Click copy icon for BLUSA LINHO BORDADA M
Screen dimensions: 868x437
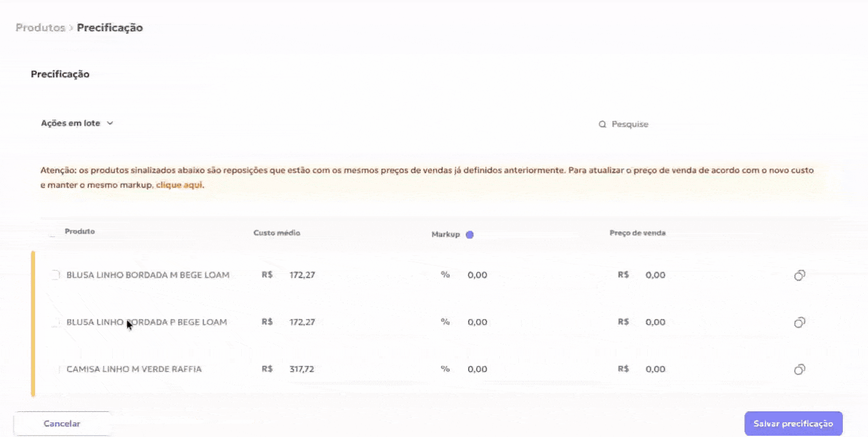point(799,275)
